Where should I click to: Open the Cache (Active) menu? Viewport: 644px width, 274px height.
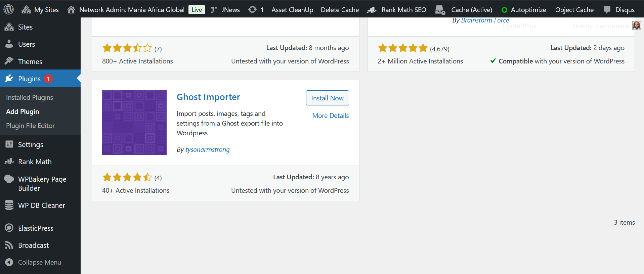coord(472,10)
